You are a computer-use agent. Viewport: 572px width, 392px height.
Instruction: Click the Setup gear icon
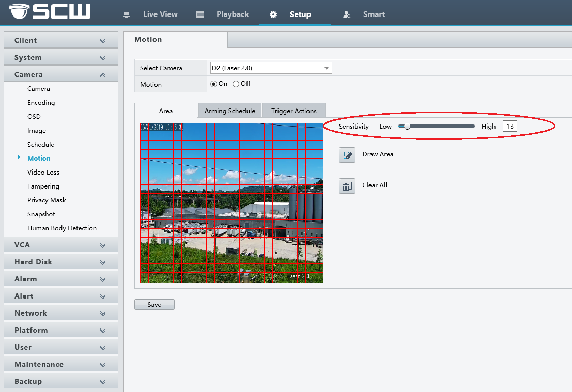point(273,14)
